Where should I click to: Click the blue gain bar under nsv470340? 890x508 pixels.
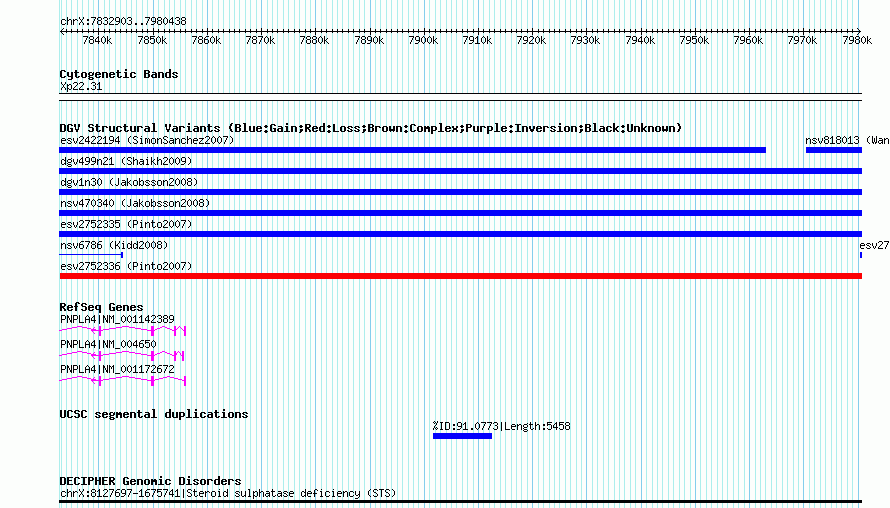[461, 213]
